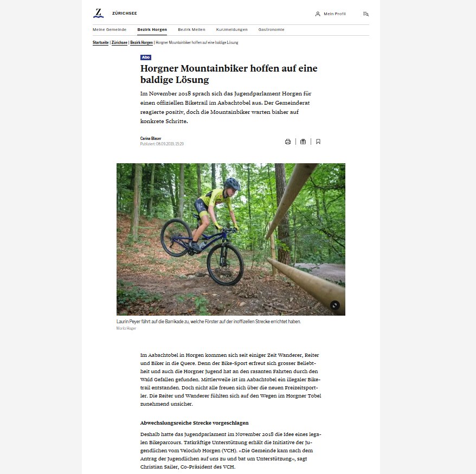Open the Meine Gemeinde tab
Viewport: 476px width, 474px height.
click(x=110, y=29)
